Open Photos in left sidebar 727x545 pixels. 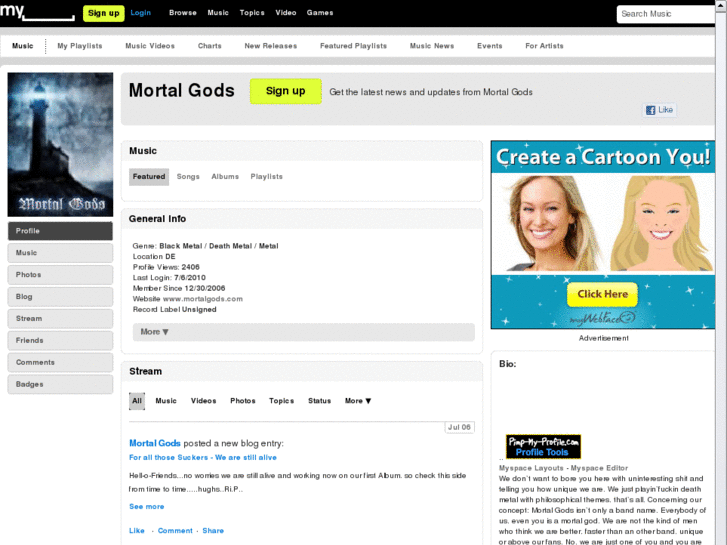60,275
